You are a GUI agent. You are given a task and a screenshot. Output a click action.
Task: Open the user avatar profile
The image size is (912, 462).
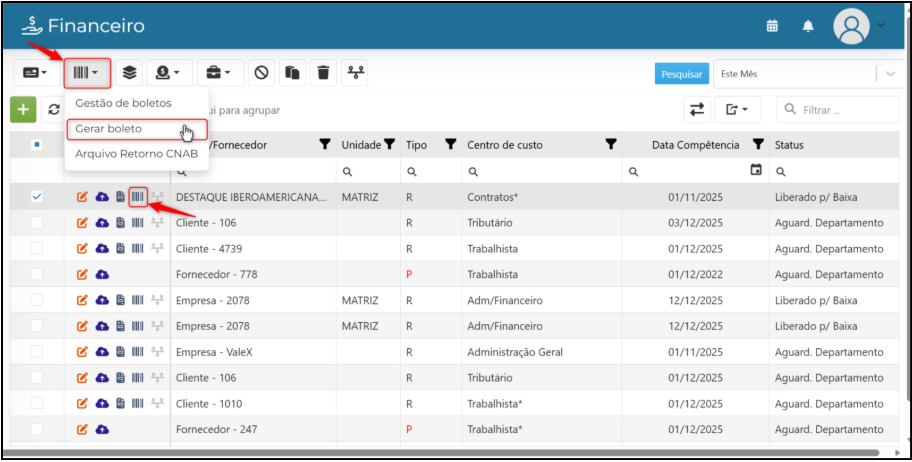pos(852,27)
